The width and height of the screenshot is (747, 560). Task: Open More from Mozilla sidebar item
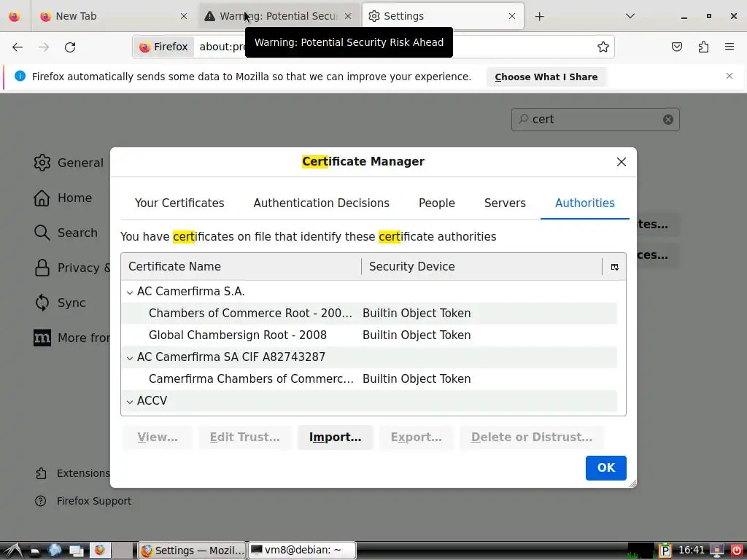(71, 338)
